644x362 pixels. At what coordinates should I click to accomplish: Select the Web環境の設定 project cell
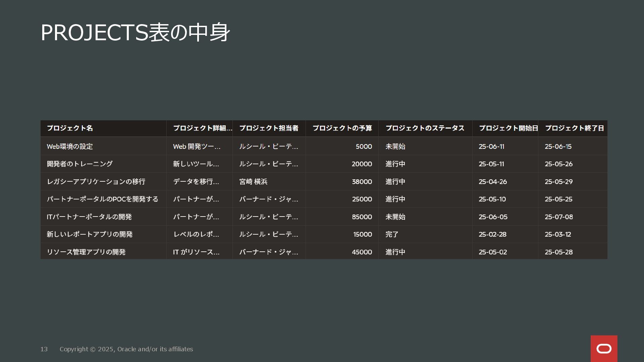pyautogui.click(x=70, y=146)
